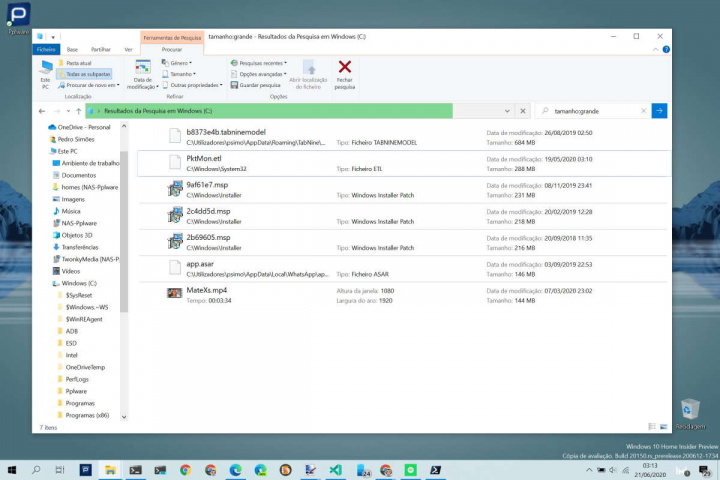Click the Recycle Bin desktop icon
The height and width of the screenshot is (480, 720).
click(x=688, y=410)
